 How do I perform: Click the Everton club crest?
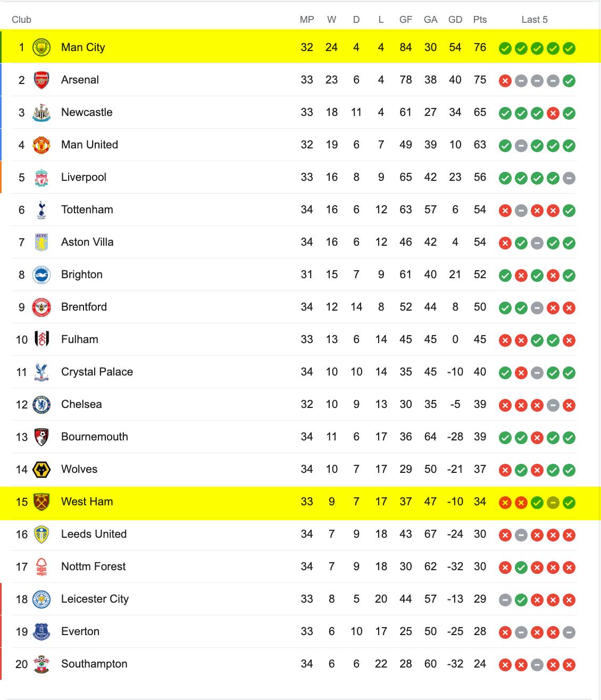(x=41, y=631)
